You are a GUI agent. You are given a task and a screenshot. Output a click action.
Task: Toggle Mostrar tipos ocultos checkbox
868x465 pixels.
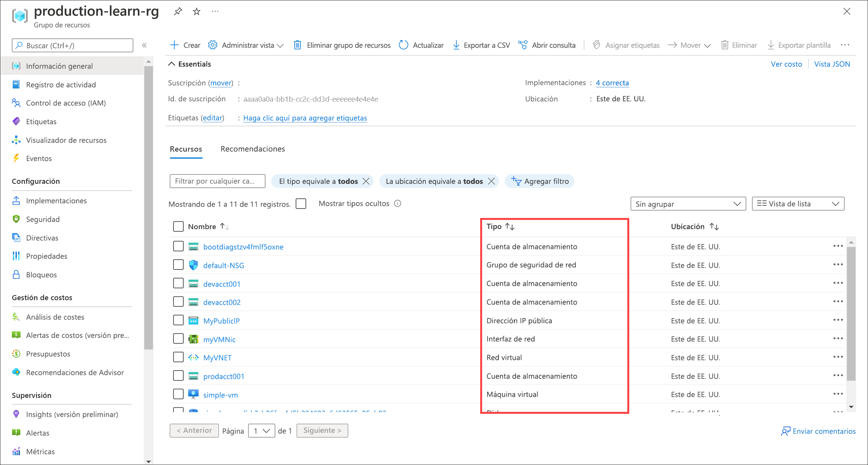(301, 204)
